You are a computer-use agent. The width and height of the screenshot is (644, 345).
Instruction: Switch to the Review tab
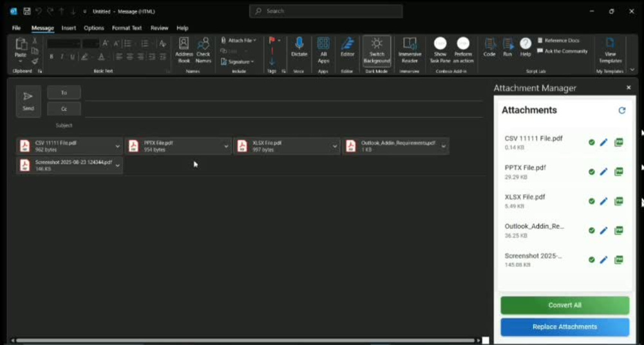tap(159, 28)
